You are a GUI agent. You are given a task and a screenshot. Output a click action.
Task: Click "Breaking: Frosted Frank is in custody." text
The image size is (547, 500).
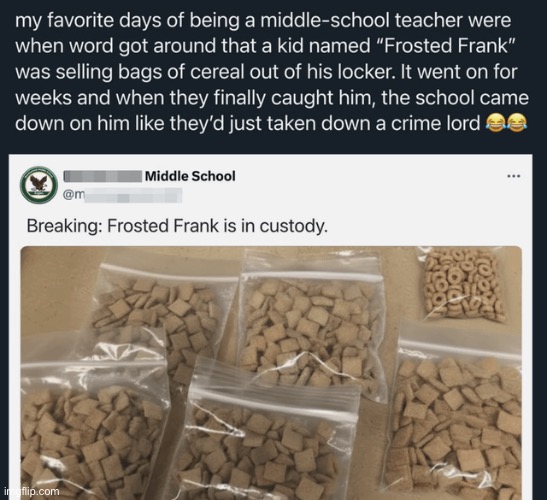click(x=177, y=225)
